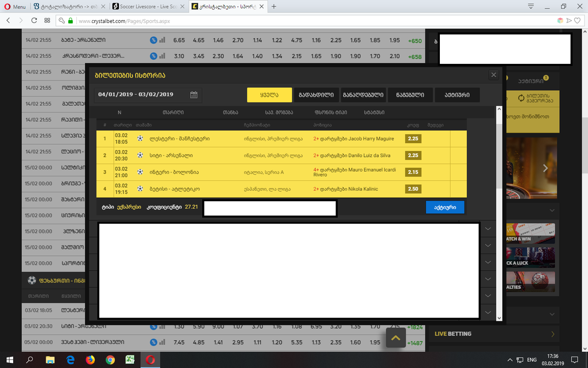Select the აქტიური filter tab in the dialog
Image resolution: width=588 pixels, height=368 pixels.
click(457, 95)
